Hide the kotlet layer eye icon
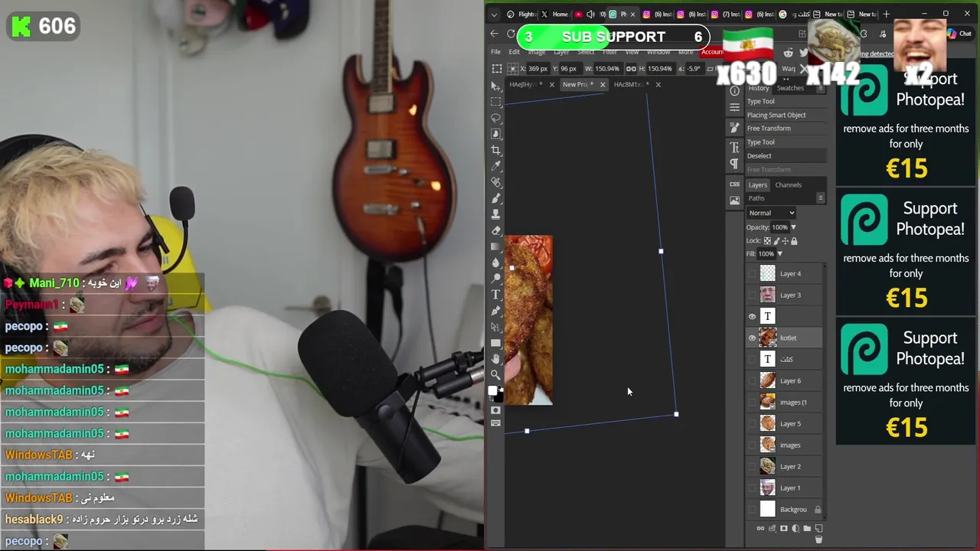 [752, 337]
